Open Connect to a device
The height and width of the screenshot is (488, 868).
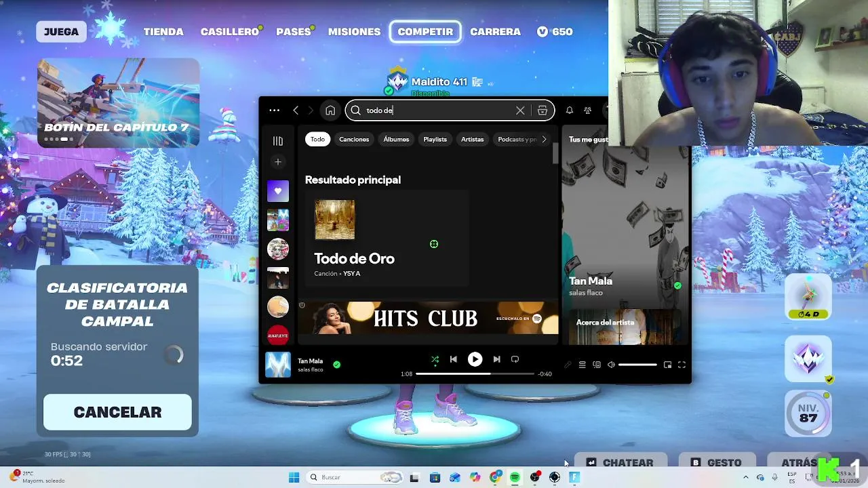click(x=597, y=365)
